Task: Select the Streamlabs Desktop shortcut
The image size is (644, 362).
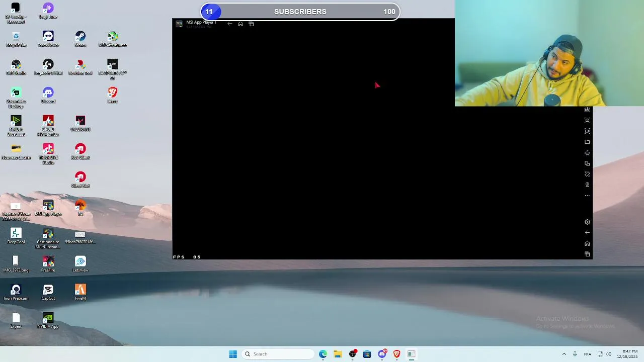Action: tap(16, 98)
